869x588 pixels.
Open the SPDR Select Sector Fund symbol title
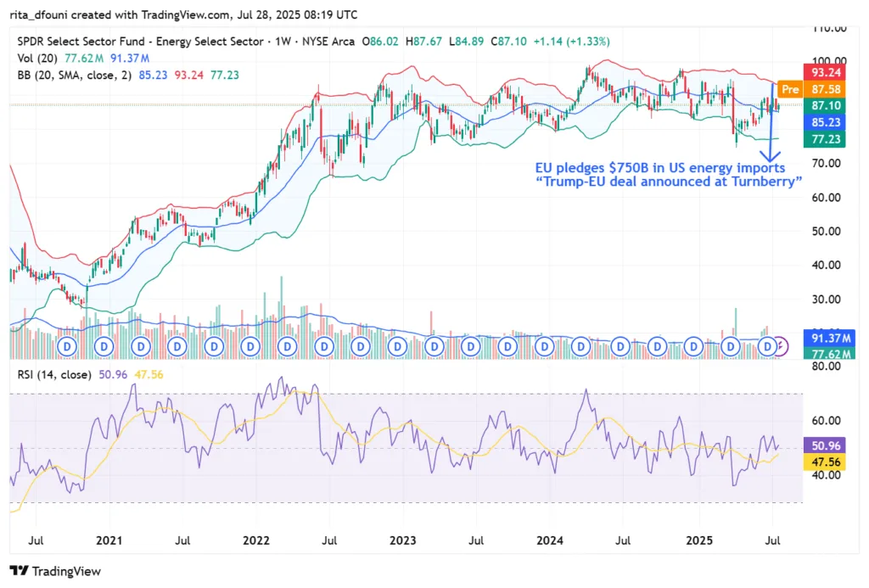(140, 41)
